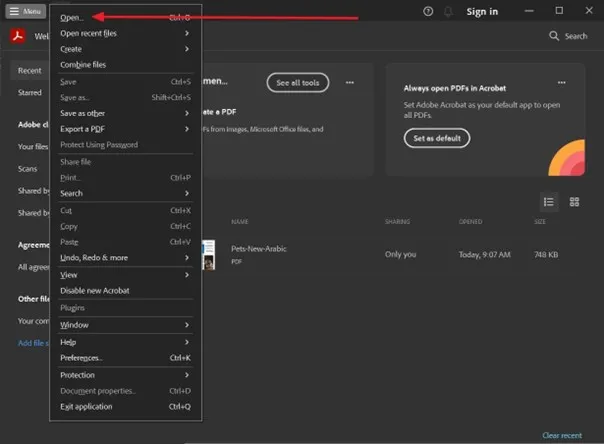Click the notifications bell icon
604x444 pixels.
[x=448, y=11]
